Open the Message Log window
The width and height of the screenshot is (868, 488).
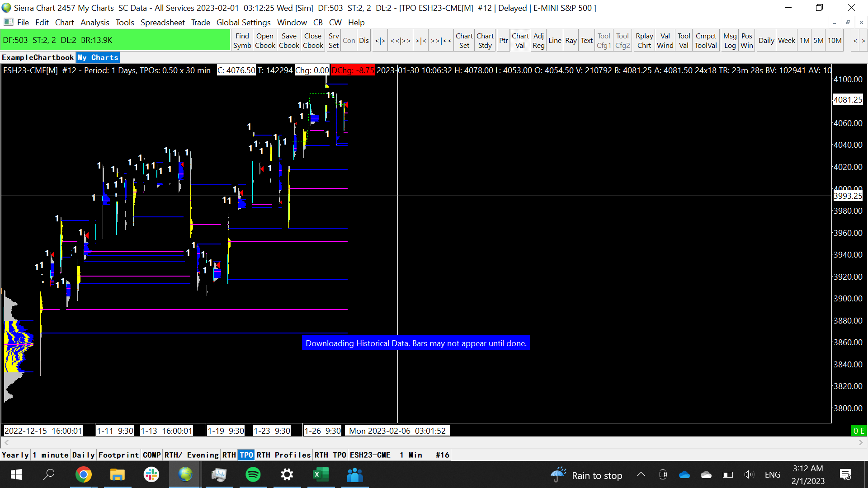(730, 41)
